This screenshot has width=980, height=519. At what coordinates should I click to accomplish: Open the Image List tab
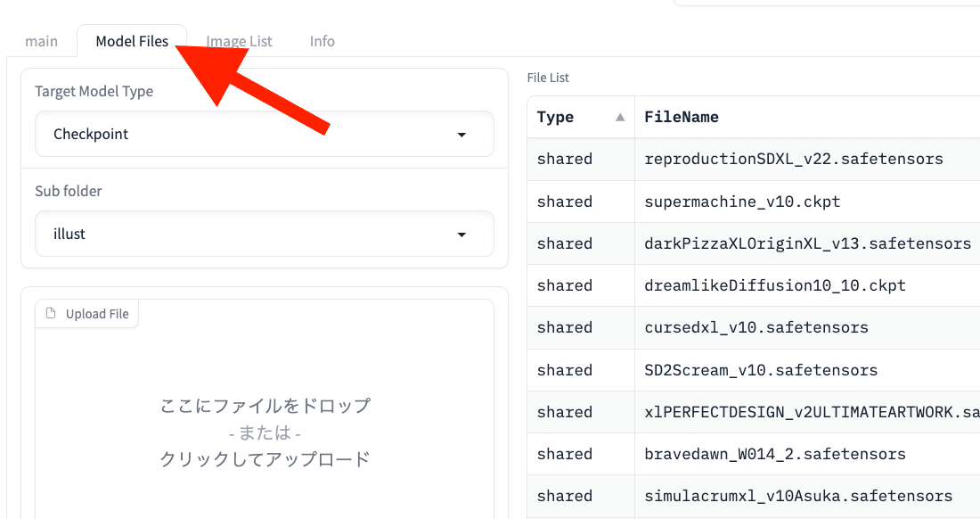(x=240, y=41)
